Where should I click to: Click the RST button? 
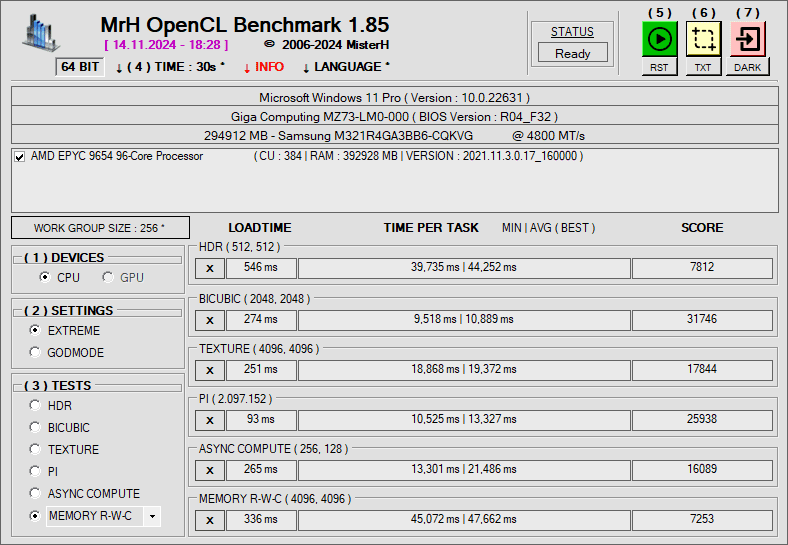[x=659, y=67]
